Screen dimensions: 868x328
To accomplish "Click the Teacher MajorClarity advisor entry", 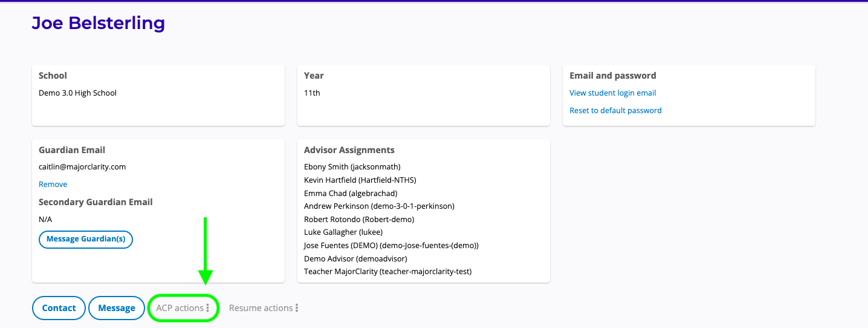I will [x=387, y=272].
